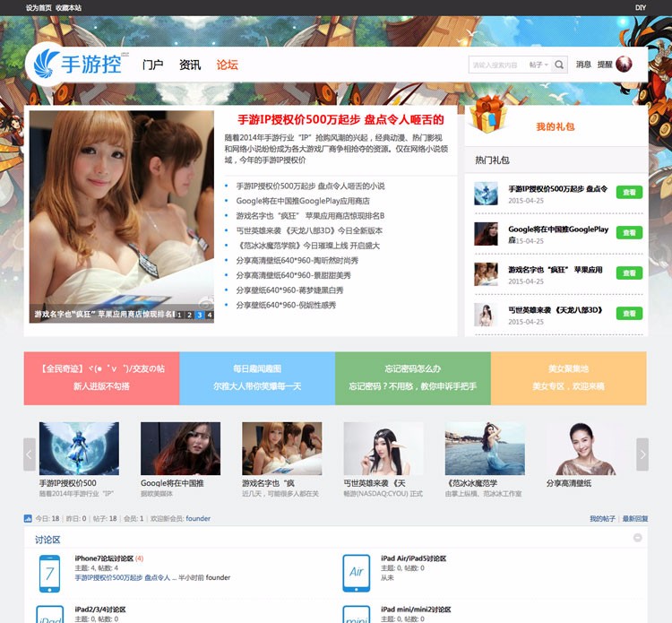Screen dimensions: 672x623
Task: Select slide 1 in the slideshow
Action: [x=179, y=315]
